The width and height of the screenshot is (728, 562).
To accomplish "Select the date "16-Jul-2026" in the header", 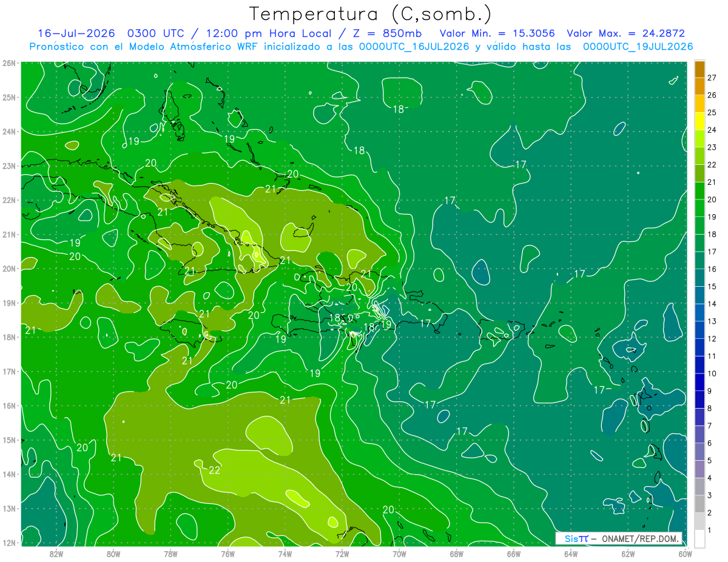I will pyautogui.click(x=78, y=33).
